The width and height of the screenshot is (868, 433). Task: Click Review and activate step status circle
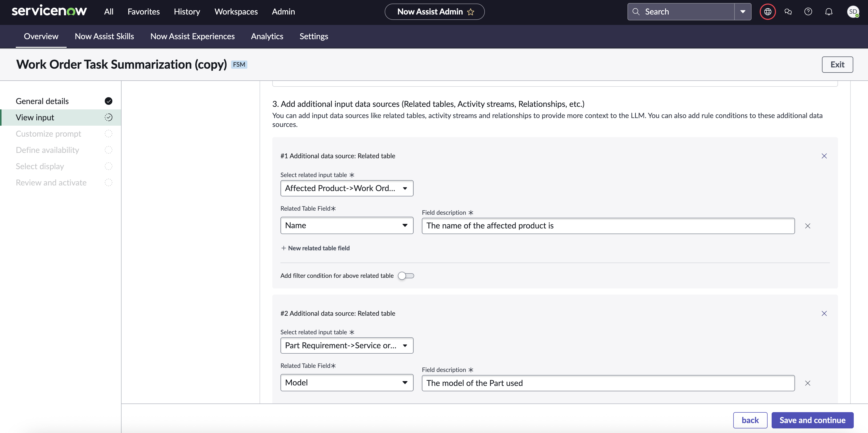tap(109, 182)
